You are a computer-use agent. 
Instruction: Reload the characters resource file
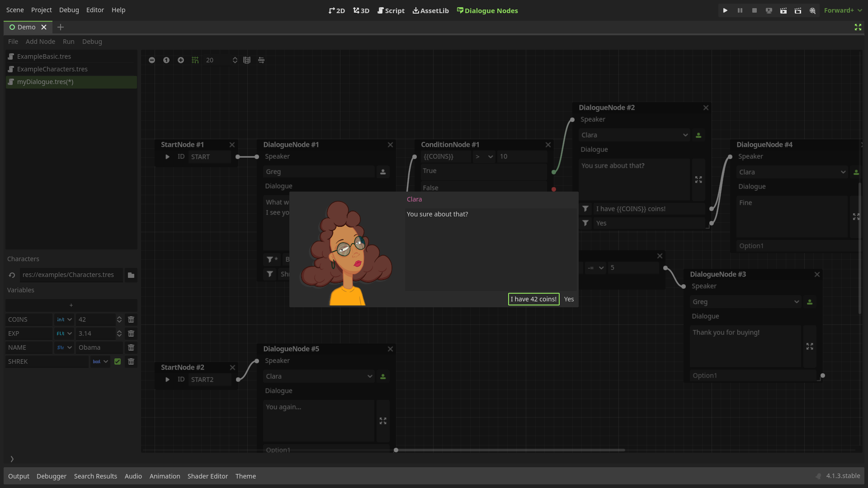(x=12, y=275)
